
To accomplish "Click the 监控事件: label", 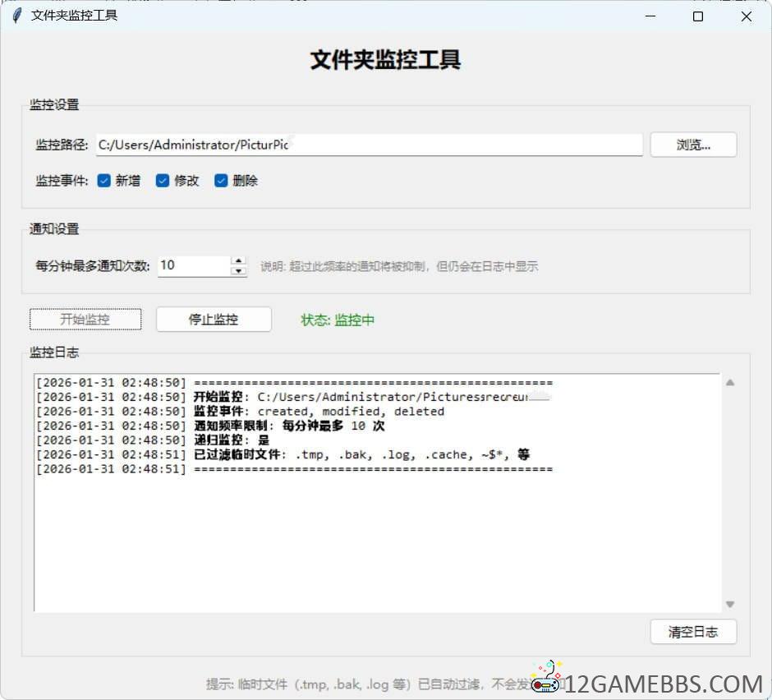I will [x=62, y=181].
